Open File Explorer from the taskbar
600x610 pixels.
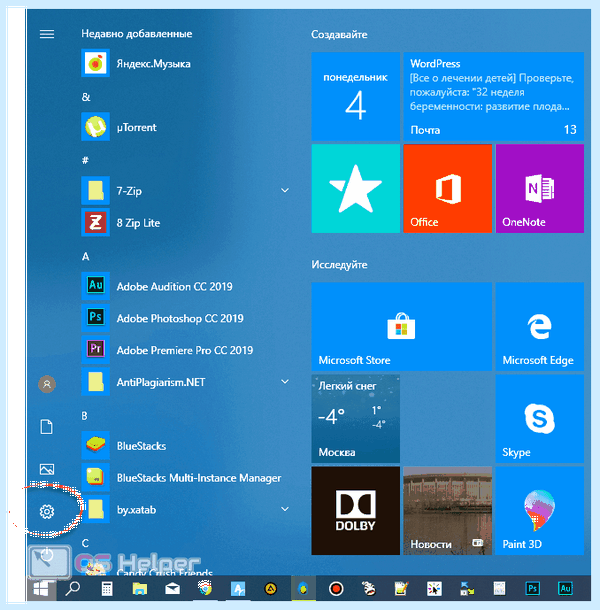tap(140, 589)
